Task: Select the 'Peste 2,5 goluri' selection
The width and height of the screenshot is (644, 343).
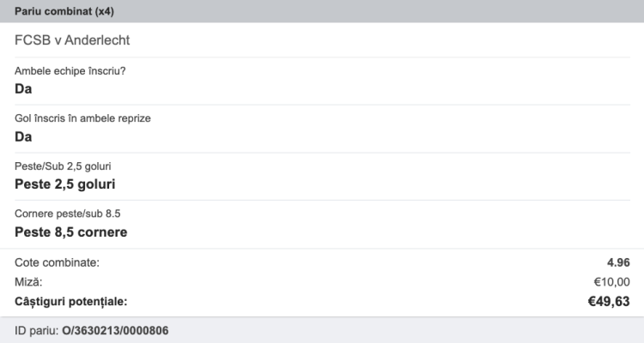Action: coord(65,184)
